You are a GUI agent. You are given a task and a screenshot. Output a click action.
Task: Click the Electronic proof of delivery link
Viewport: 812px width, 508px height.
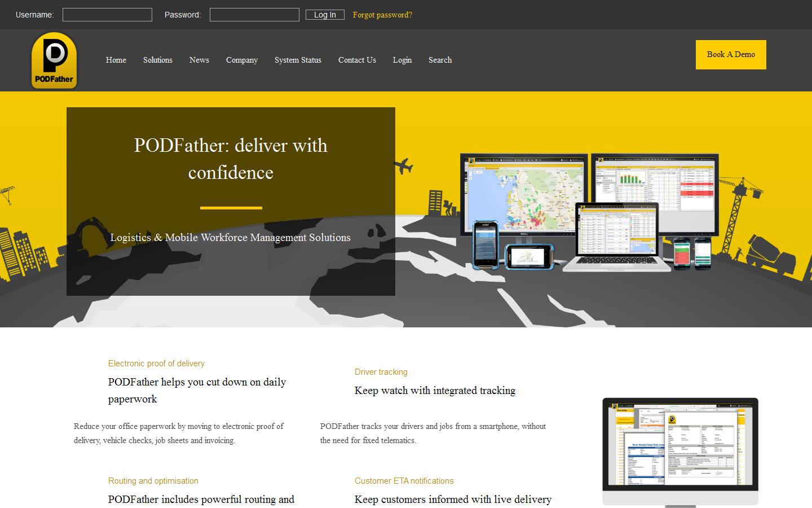(156, 364)
